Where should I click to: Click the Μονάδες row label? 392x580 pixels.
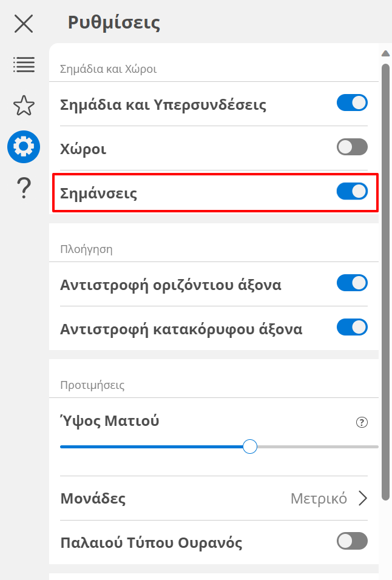93,499
